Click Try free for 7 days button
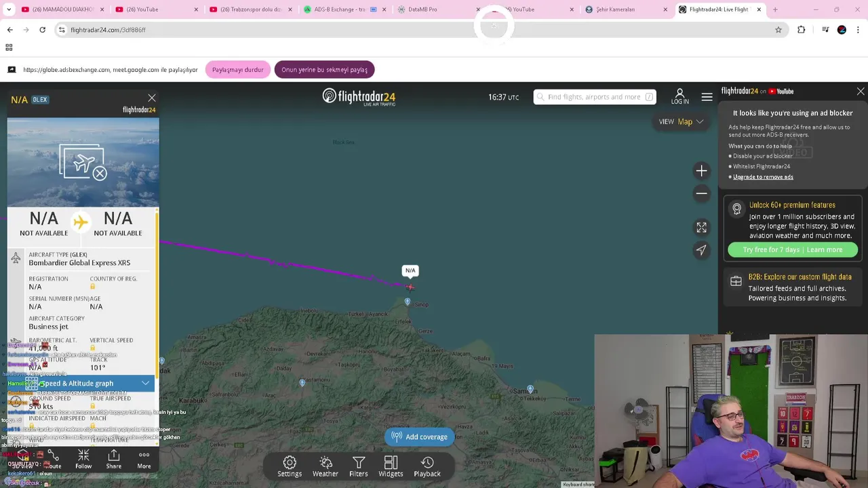868x488 pixels. [793, 250]
